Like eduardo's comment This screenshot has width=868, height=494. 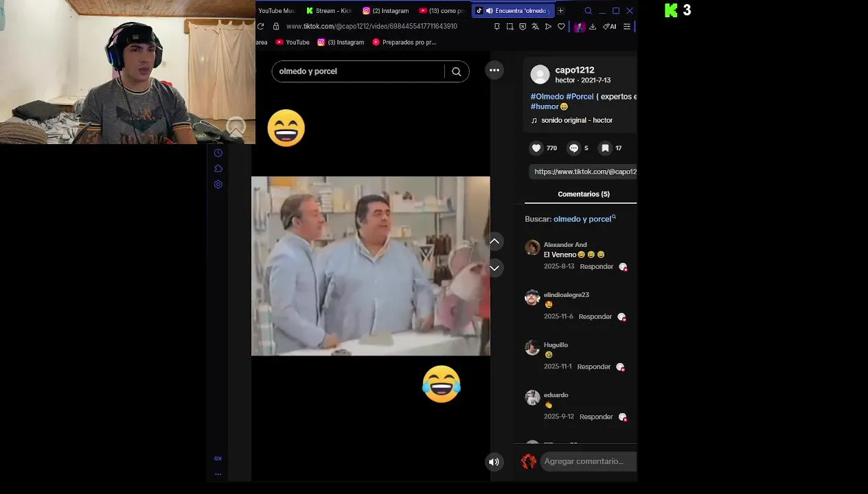pyautogui.click(x=622, y=417)
